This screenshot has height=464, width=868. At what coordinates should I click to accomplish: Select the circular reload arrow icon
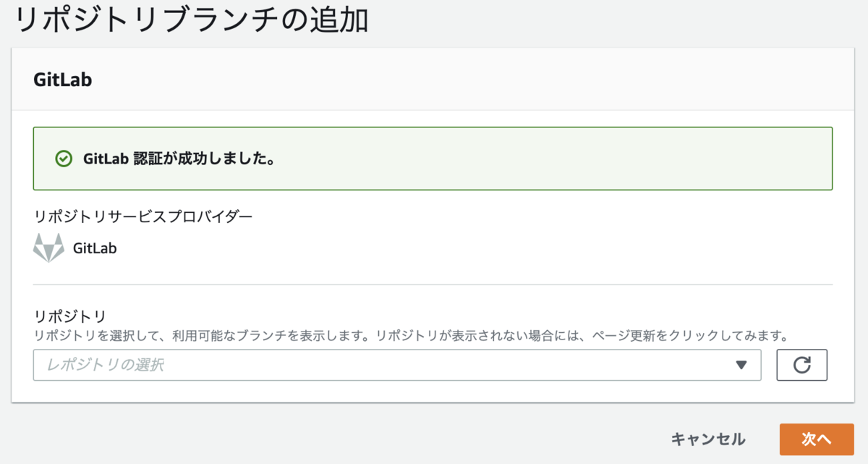(x=802, y=365)
